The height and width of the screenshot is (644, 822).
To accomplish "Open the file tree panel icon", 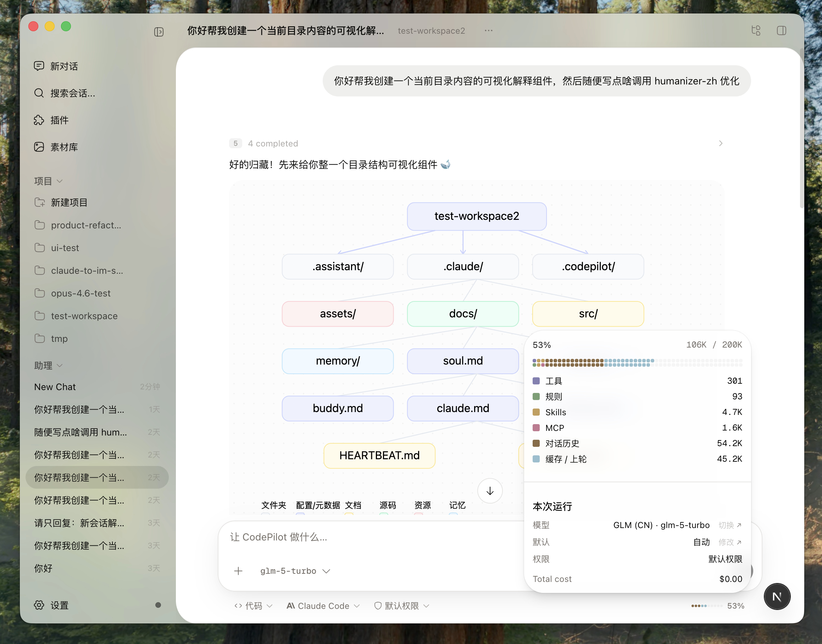I will tap(756, 30).
